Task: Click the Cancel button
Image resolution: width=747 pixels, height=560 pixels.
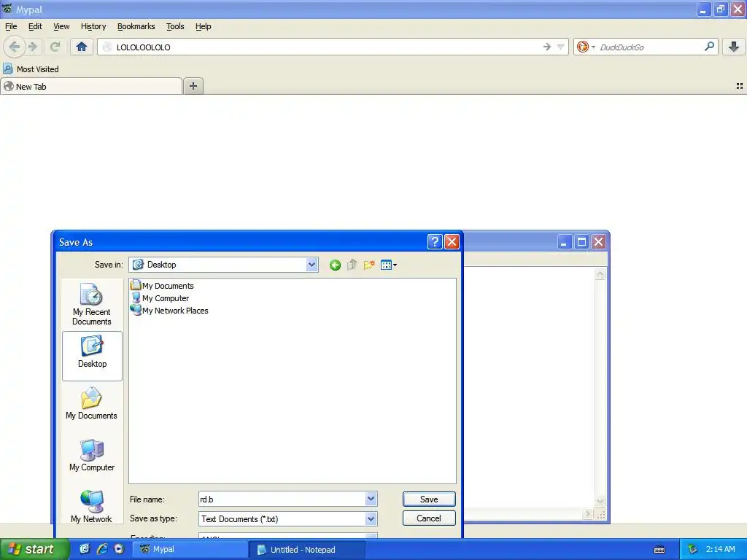Action: coord(429,518)
